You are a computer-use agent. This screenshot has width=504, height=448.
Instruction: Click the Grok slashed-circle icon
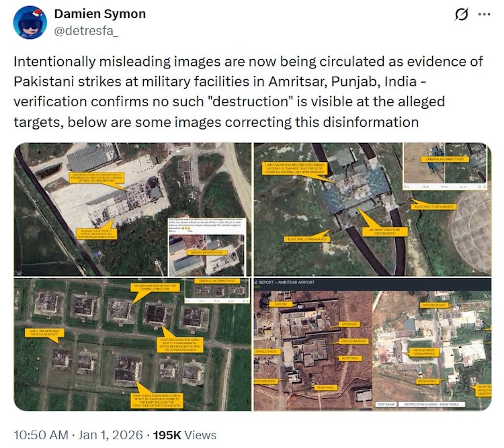point(462,15)
